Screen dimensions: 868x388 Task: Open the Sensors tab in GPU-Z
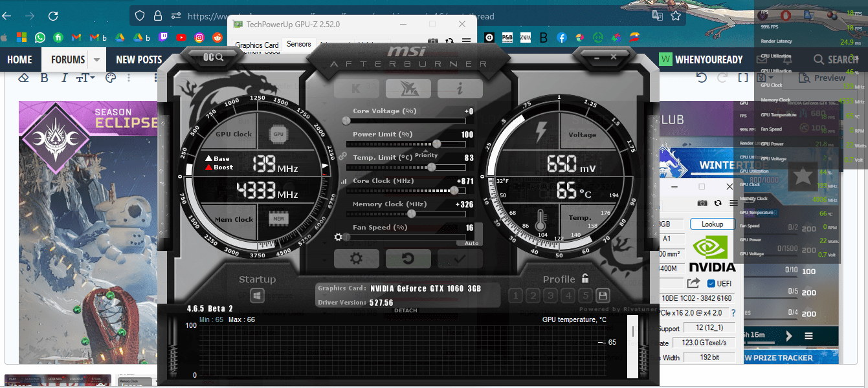tap(298, 44)
